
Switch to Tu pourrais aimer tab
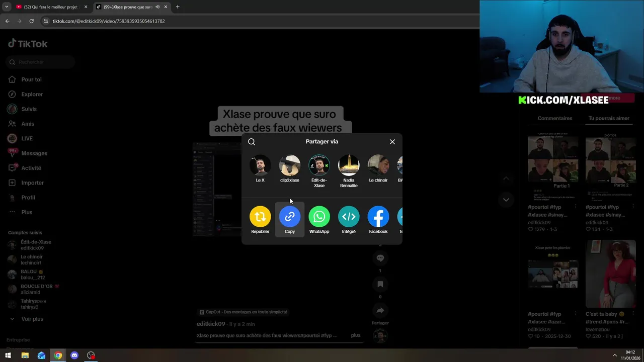coord(609,118)
